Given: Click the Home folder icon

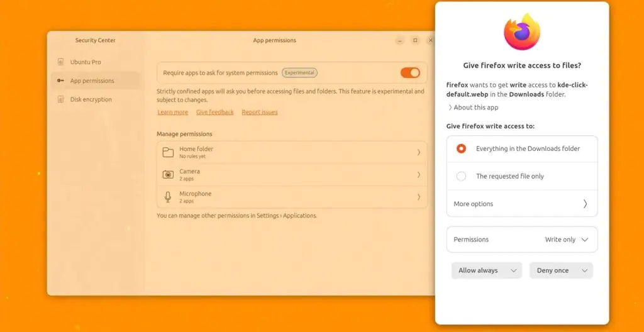Looking at the screenshot, I should pyautogui.click(x=168, y=152).
